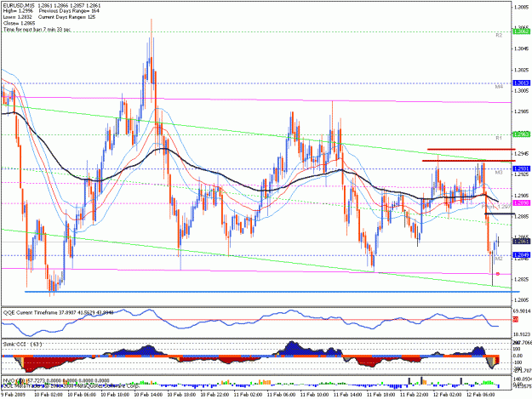532x399 pixels.
Task: Click the 'Time for next bar' countdown text
Action: point(37,30)
